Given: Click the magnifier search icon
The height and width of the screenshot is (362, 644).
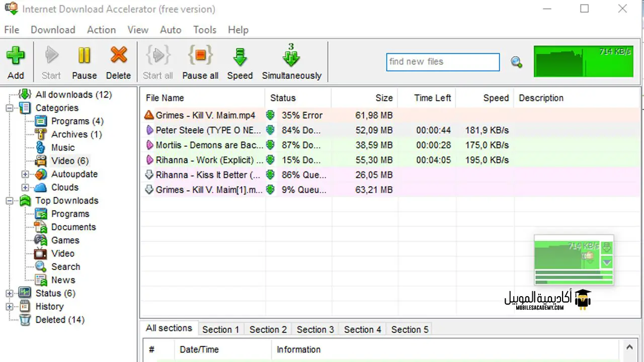Looking at the screenshot, I should click(516, 62).
